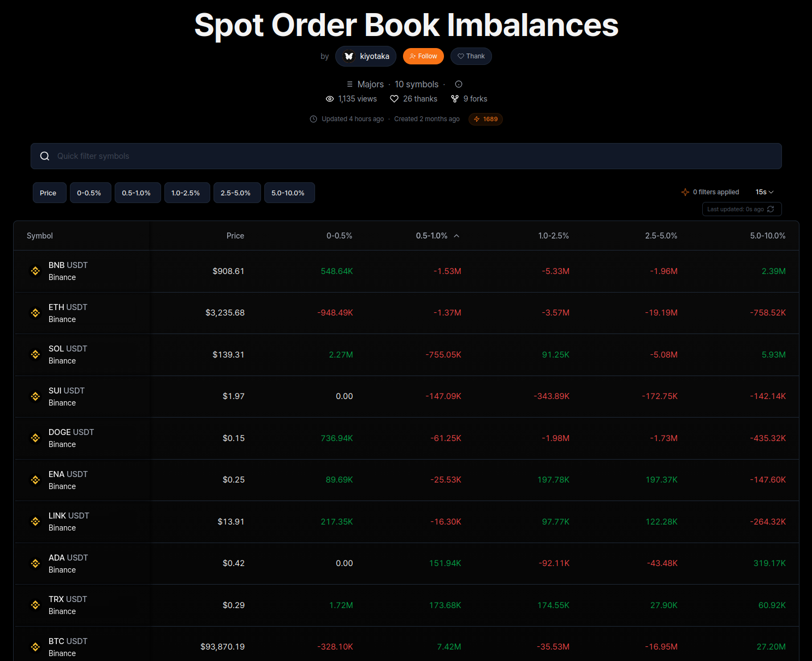
Task: Click the fork icon beside 9 forks
Action: (x=455, y=99)
